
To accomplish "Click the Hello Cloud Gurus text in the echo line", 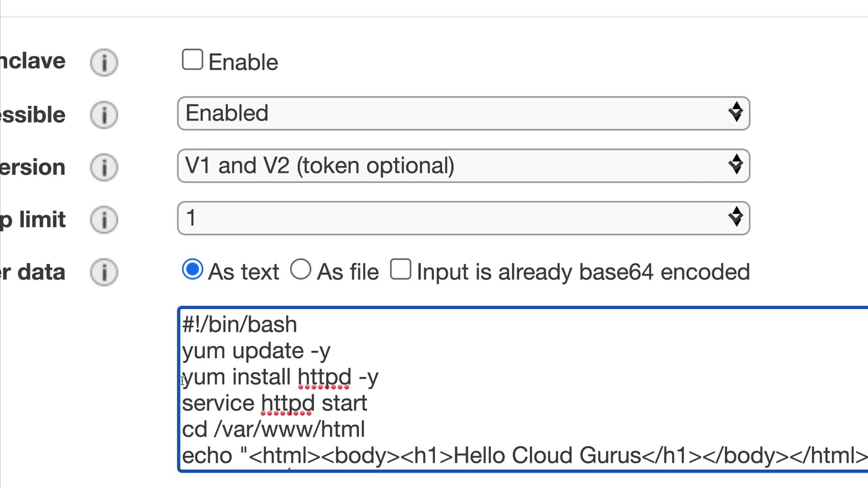I will pos(547,455).
